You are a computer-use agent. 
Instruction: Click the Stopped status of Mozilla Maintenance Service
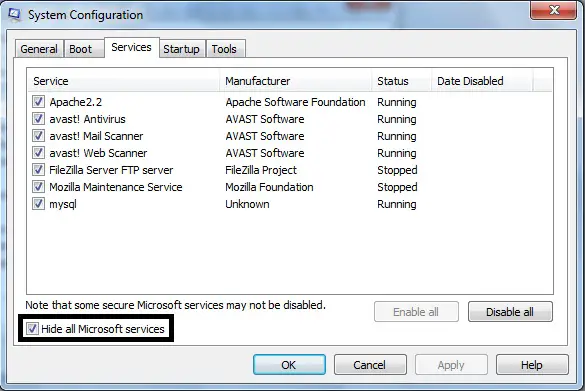pyautogui.click(x=397, y=187)
